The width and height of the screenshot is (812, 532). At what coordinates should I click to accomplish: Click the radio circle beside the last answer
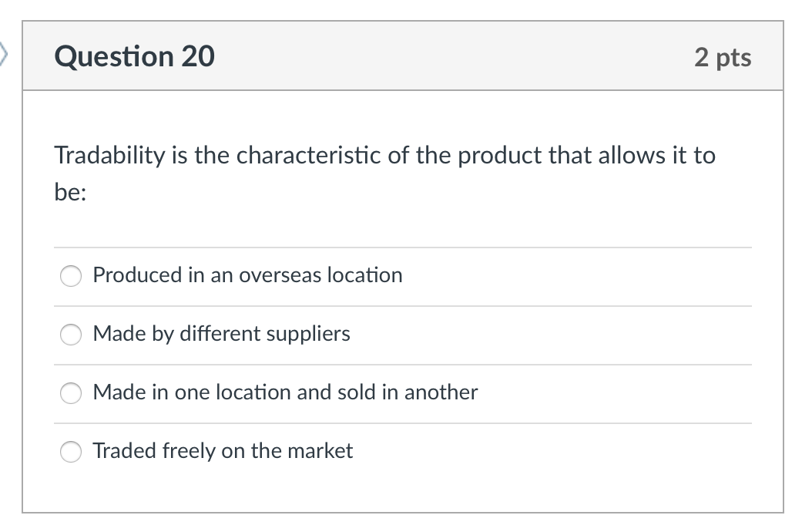pyautogui.click(x=70, y=452)
